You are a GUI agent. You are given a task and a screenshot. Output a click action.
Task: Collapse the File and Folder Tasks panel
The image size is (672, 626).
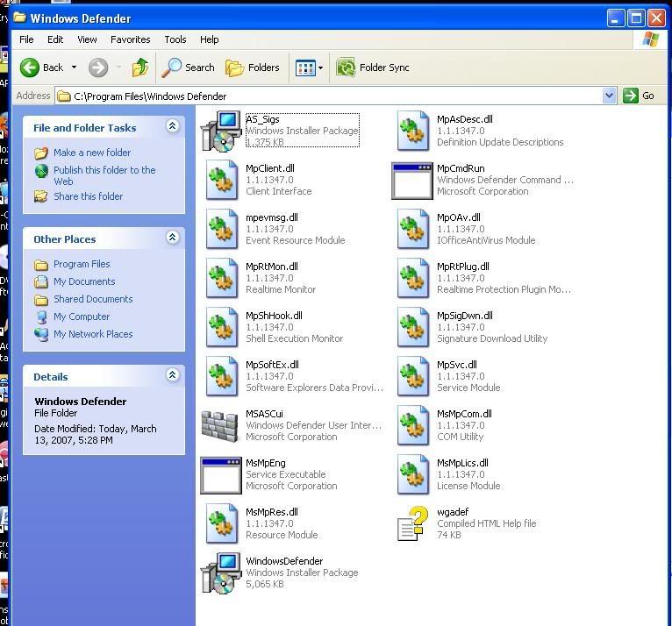pos(172,126)
